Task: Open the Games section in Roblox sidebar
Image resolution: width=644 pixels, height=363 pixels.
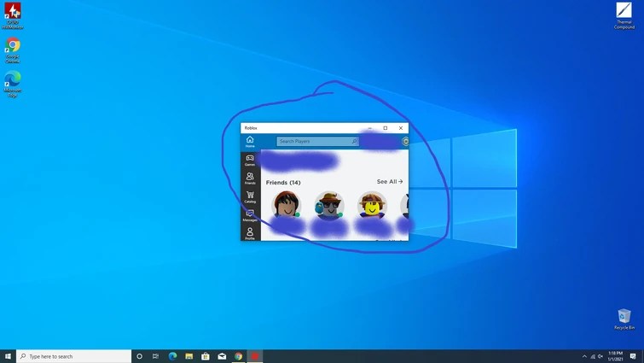Action: 250,161
